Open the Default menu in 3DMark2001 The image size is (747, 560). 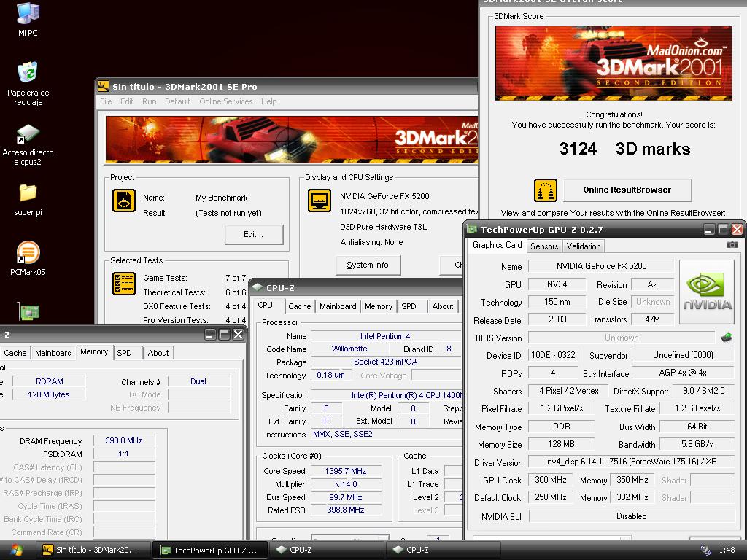[178, 101]
